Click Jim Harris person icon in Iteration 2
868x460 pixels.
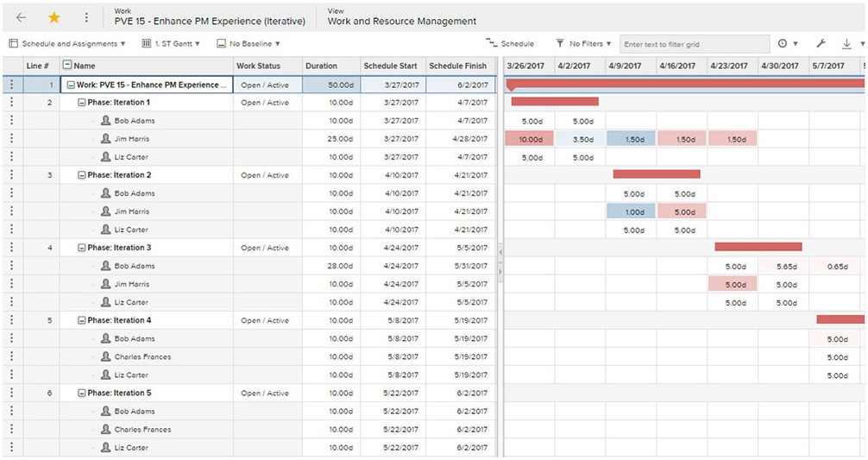106,211
